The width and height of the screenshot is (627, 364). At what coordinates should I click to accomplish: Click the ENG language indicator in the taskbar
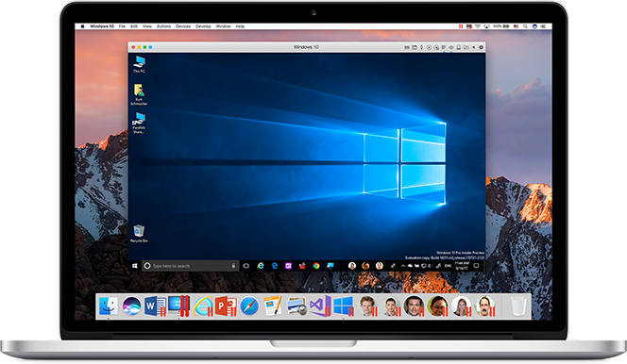(448, 266)
